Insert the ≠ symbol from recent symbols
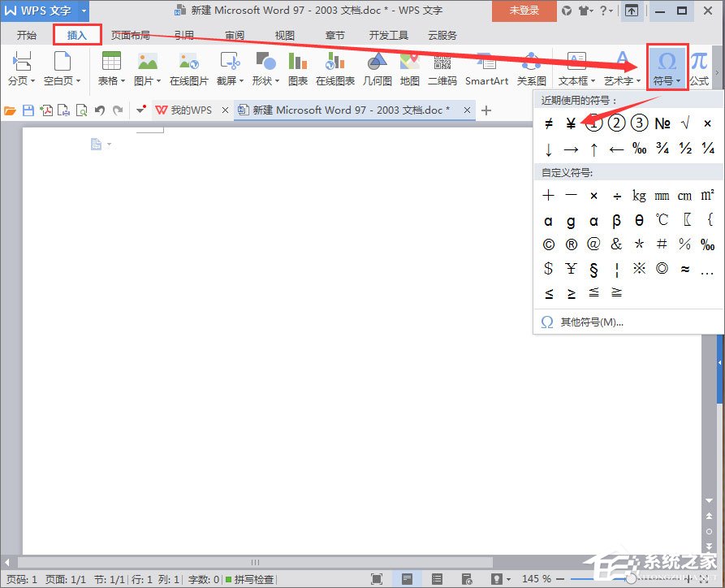725x588 pixels. (x=548, y=123)
